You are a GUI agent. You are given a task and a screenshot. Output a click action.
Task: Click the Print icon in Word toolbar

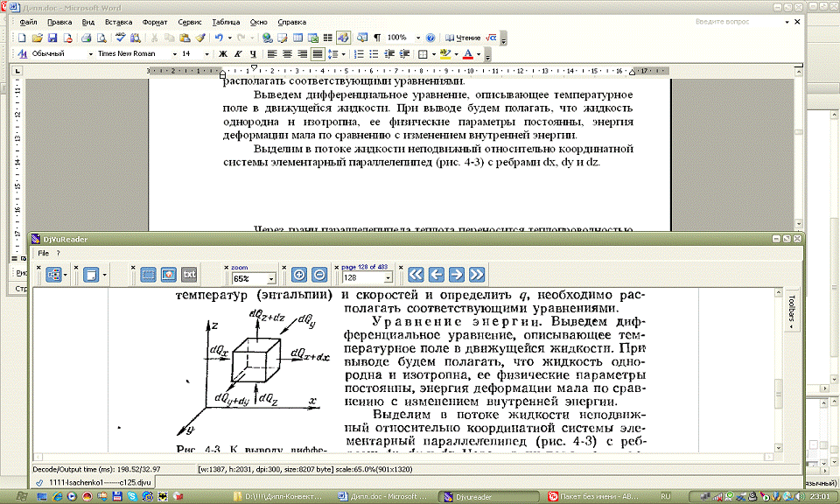[x=87, y=38]
